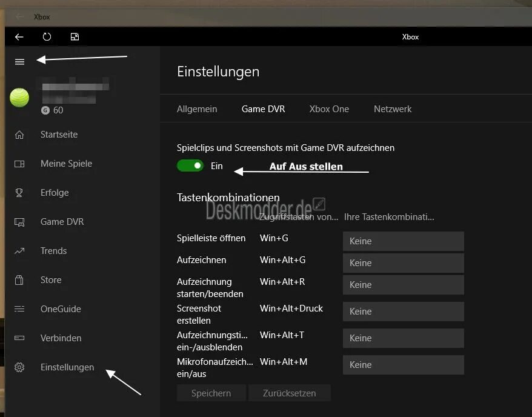Image resolution: width=532 pixels, height=417 pixels.
Task: Click the Mikrofonaufzeichnung ein/aus shortcut field
Action: pos(404,365)
